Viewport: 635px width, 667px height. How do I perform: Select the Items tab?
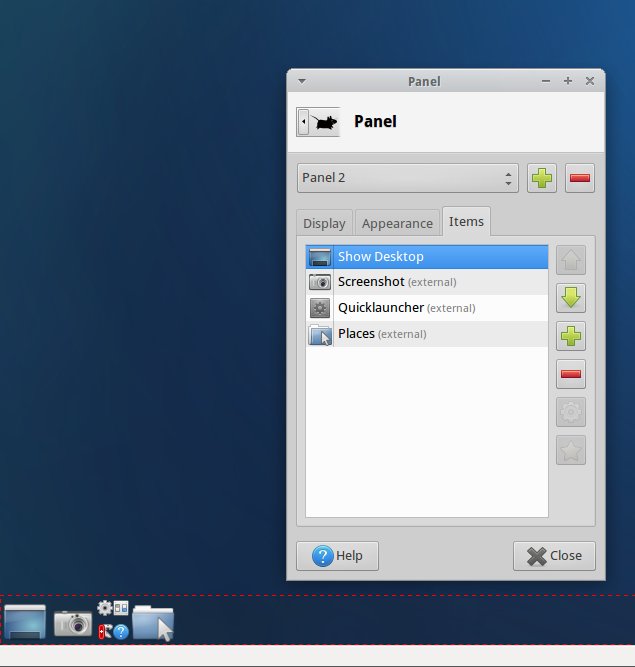click(466, 221)
